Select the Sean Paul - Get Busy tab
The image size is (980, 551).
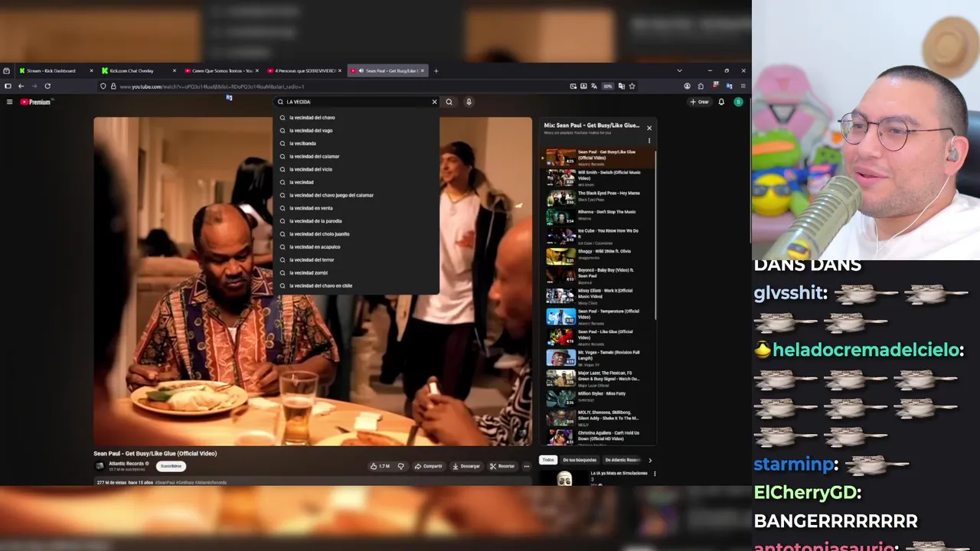pos(387,70)
